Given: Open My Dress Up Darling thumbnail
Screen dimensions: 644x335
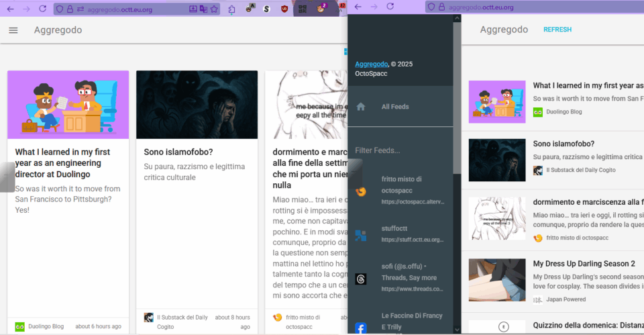Looking at the screenshot, I should (497, 279).
